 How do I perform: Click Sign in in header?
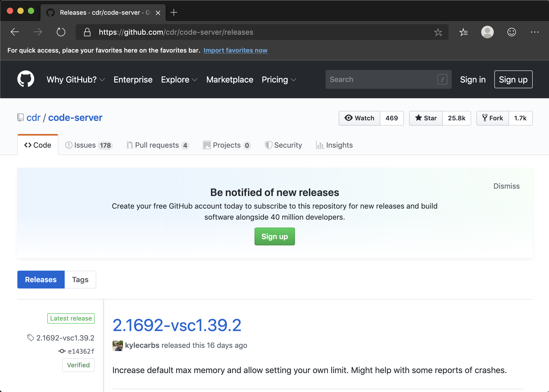click(472, 80)
